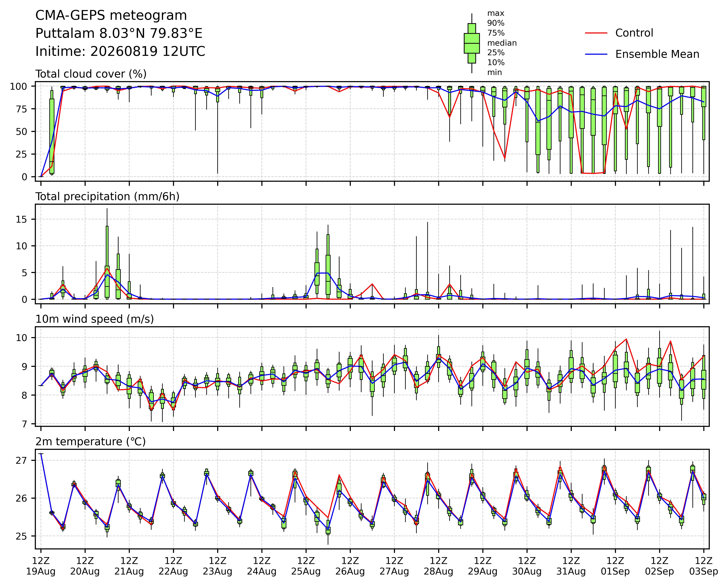Click the 10m wind speed panel title
Image resolution: width=728 pixels, height=586 pixels.
[95, 319]
